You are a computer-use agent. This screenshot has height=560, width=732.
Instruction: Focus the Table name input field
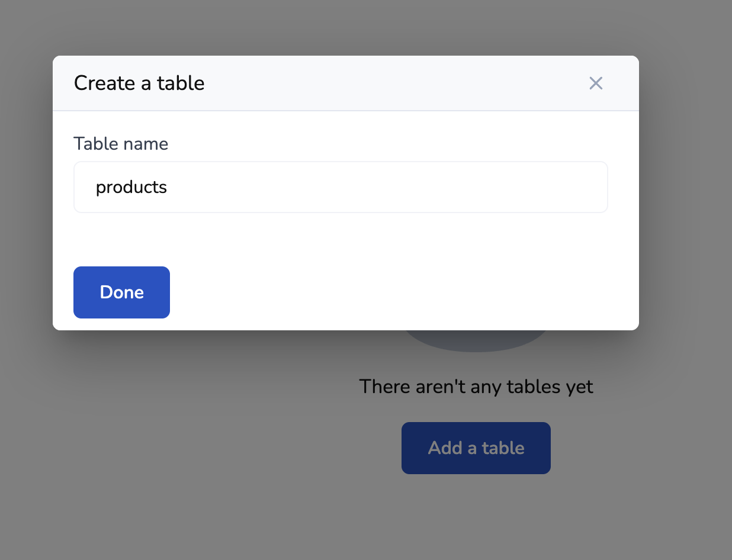341,187
